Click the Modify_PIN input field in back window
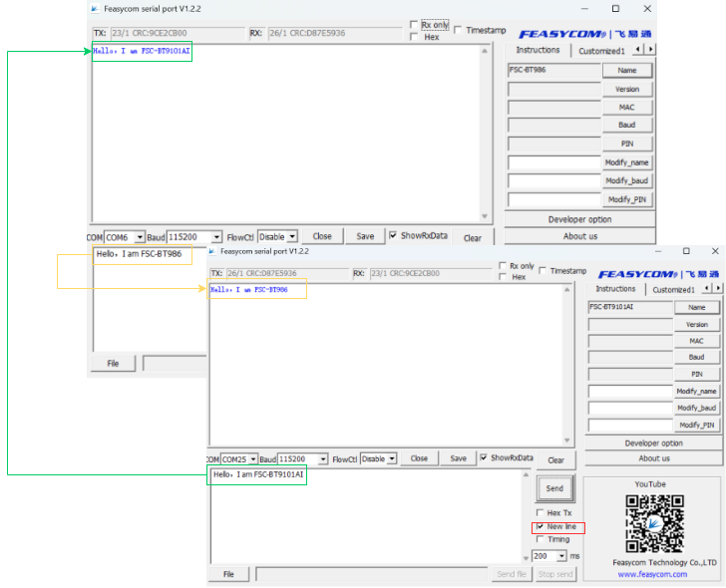Image resolution: width=726 pixels, height=588 pixels. point(554,199)
